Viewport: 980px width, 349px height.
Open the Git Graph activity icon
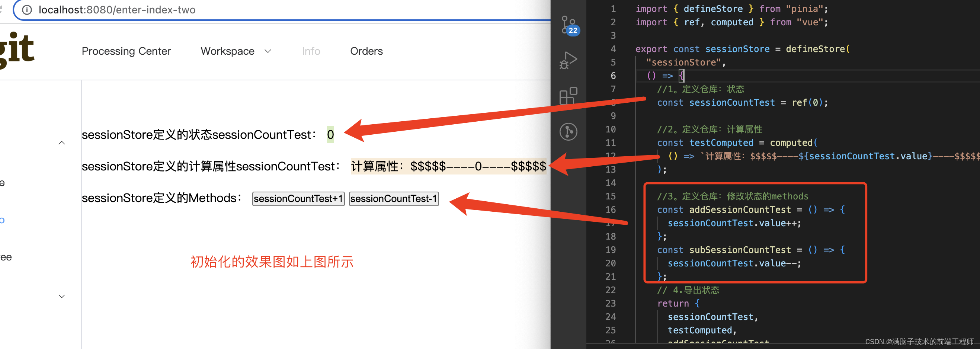tap(569, 132)
